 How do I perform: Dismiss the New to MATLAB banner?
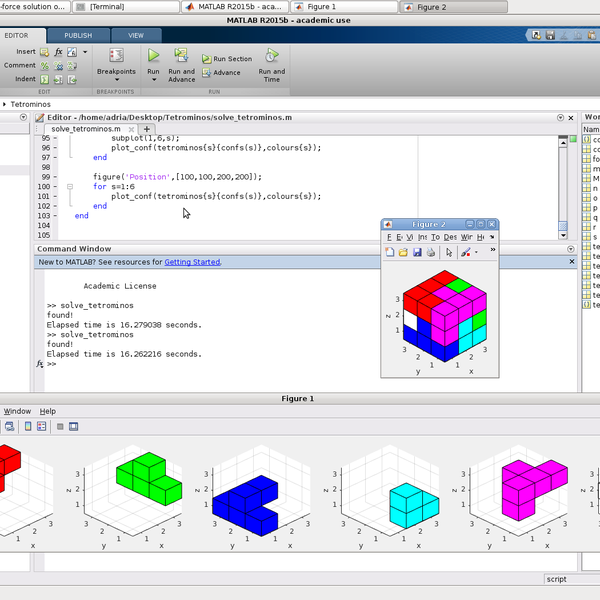[572, 262]
